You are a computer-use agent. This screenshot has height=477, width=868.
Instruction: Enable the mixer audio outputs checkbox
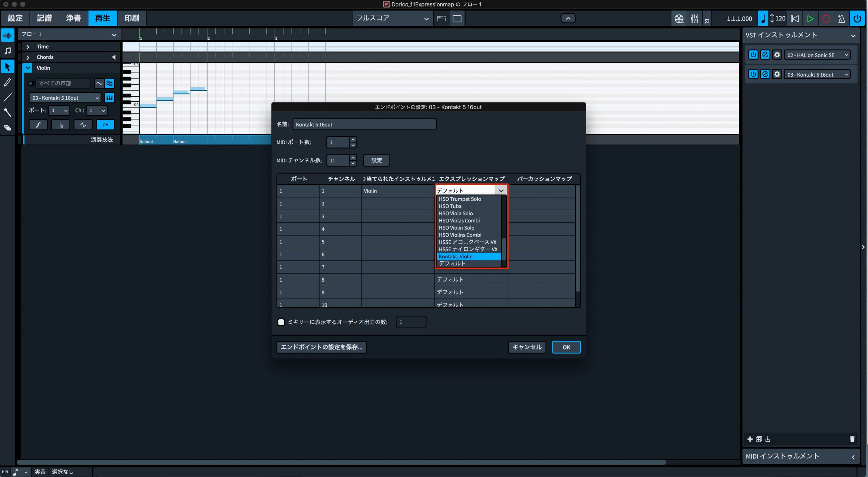point(281,322)
